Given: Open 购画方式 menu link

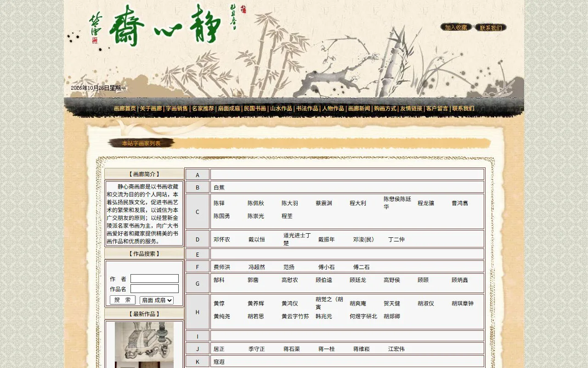Looking at the screenshot, I should coord(385,109).
